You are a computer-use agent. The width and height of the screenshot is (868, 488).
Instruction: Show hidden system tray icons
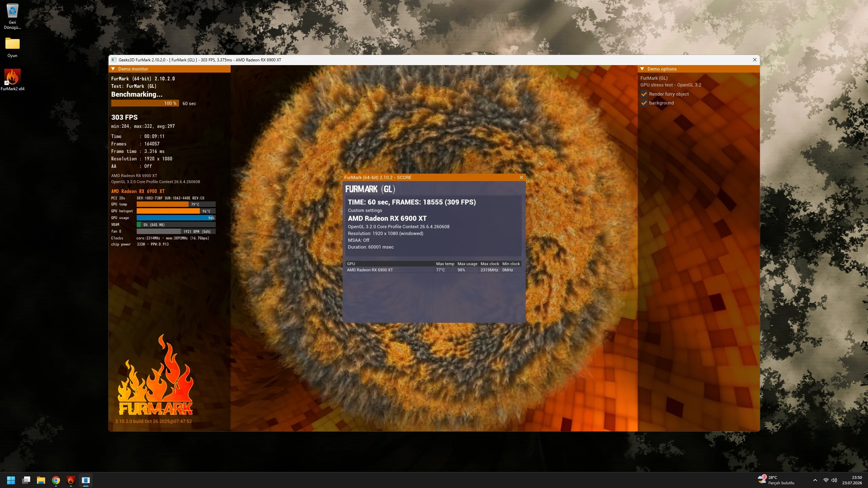[815, 480]
